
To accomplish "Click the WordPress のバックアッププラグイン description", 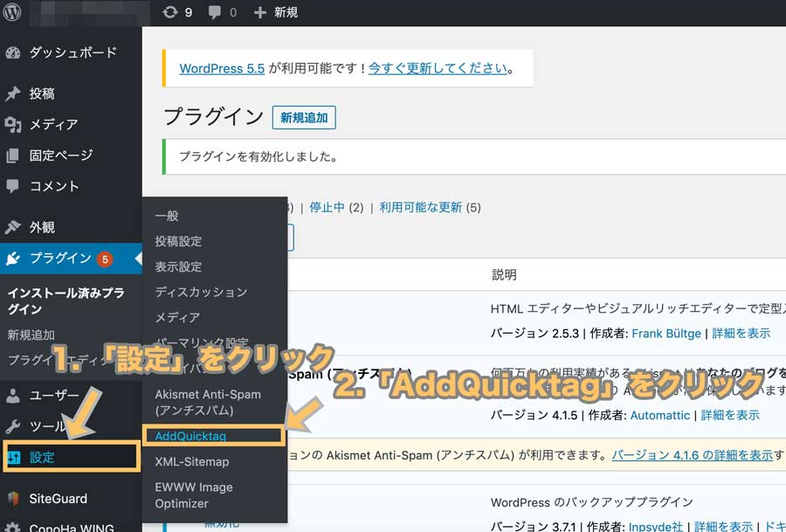I will point(591,502).
